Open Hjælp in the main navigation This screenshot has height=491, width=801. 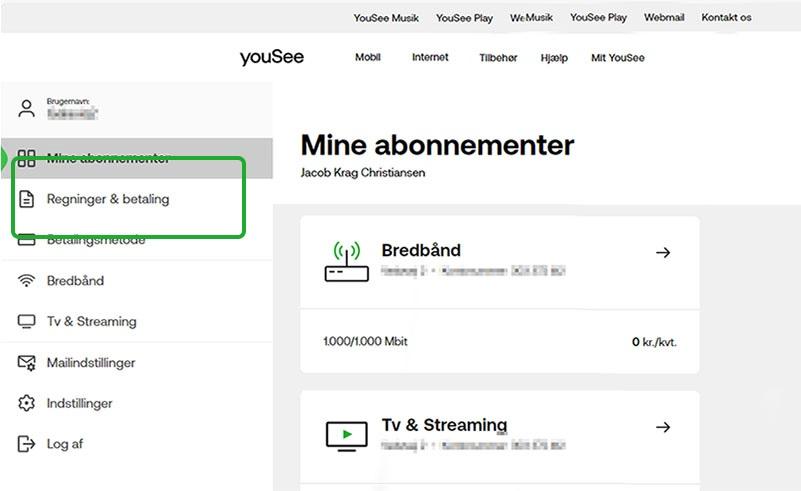[x=554, y=58]
